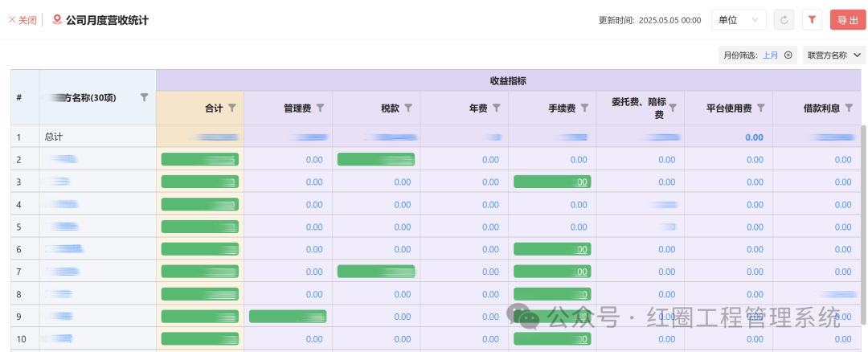Click 年费 value 0.00 in row 3
868x352 pixels.
click(x=490, y=182)
